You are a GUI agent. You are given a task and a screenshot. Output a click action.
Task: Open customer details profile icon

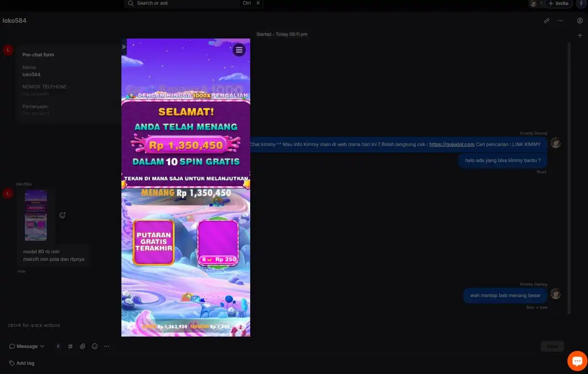click(x=580, y=21)
